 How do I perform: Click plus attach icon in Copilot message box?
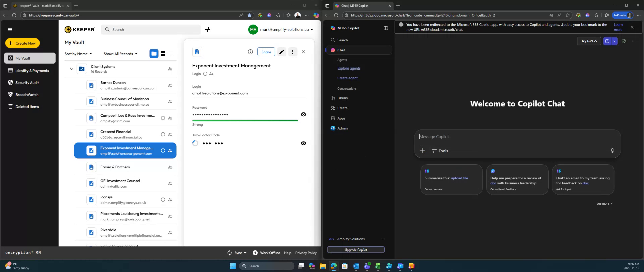pos(422,151)
